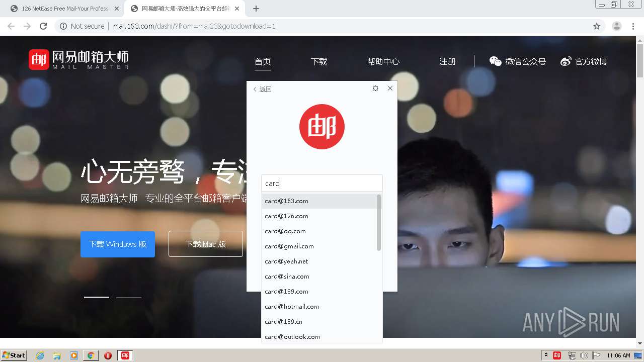Open the dialog settings gear icon
Viewport: 644px width, 362px height.
[x=375, y=88]
